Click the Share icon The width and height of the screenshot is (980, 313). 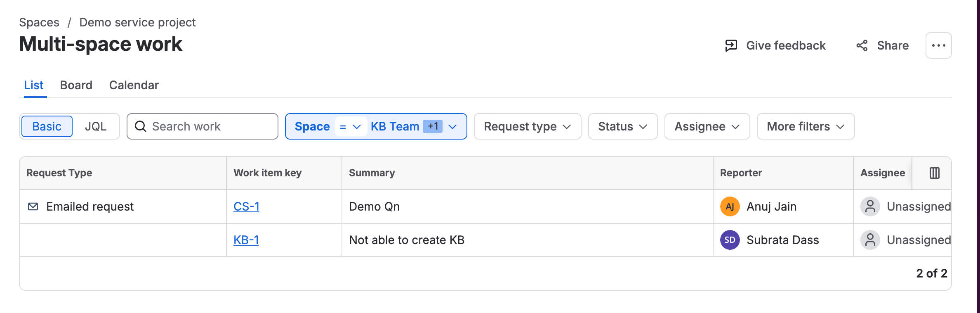(x=862, y=45)
